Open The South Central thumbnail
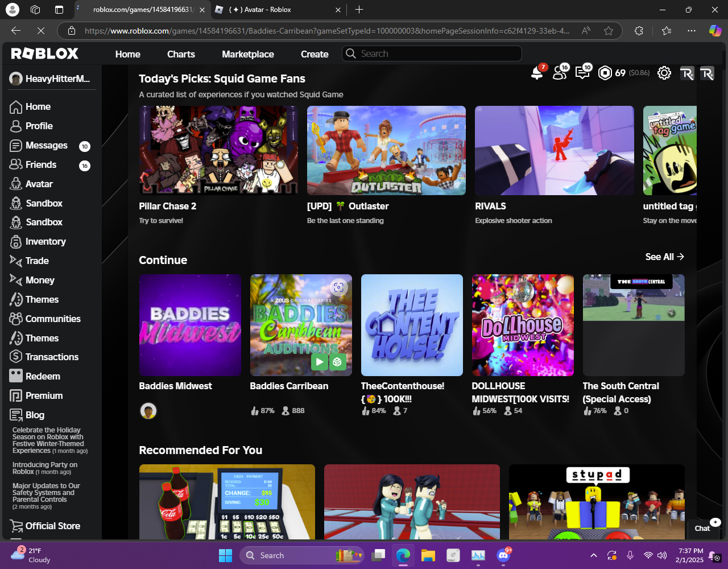 coord(634,325)
